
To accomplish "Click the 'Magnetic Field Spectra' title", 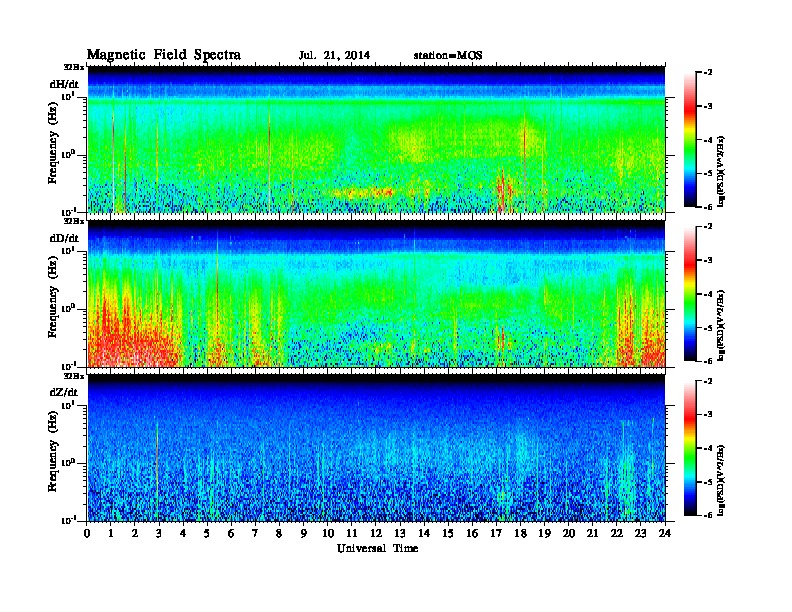I will [x=164, y=55].
